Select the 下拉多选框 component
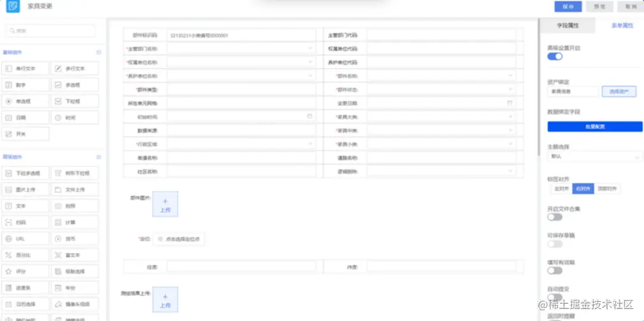Viewport: 644px width, 321px height. tap(25, 174)
